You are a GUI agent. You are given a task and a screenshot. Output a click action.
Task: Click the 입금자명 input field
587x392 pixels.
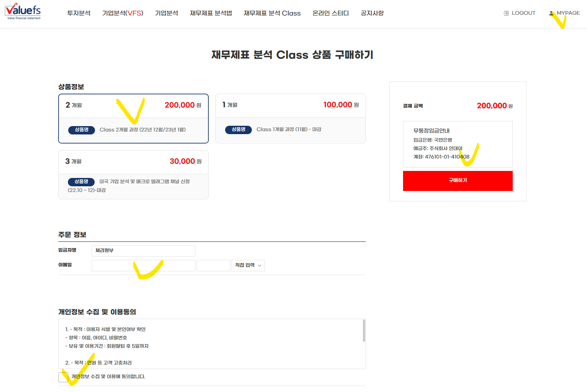coord(143,251)
